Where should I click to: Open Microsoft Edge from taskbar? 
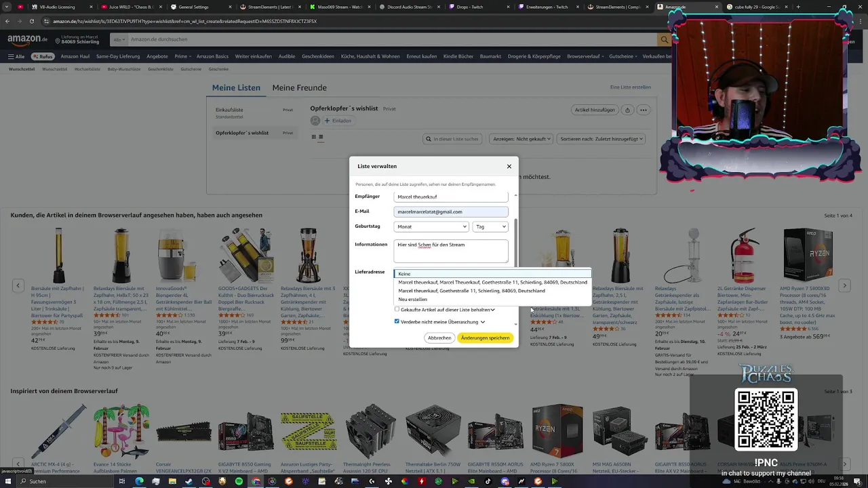139,481
